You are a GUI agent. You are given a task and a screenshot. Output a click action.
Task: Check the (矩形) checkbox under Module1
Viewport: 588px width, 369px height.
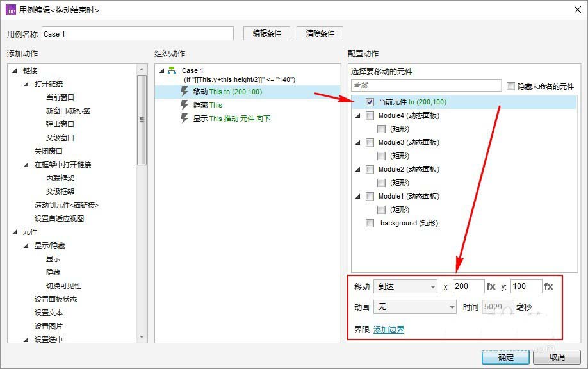[x=381, y=209]
